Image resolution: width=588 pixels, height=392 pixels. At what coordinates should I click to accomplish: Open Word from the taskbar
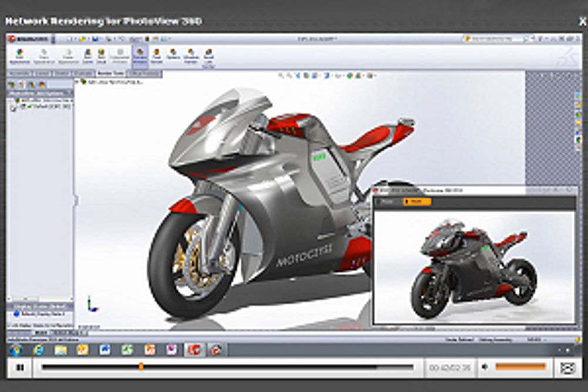tap(104, 350)
